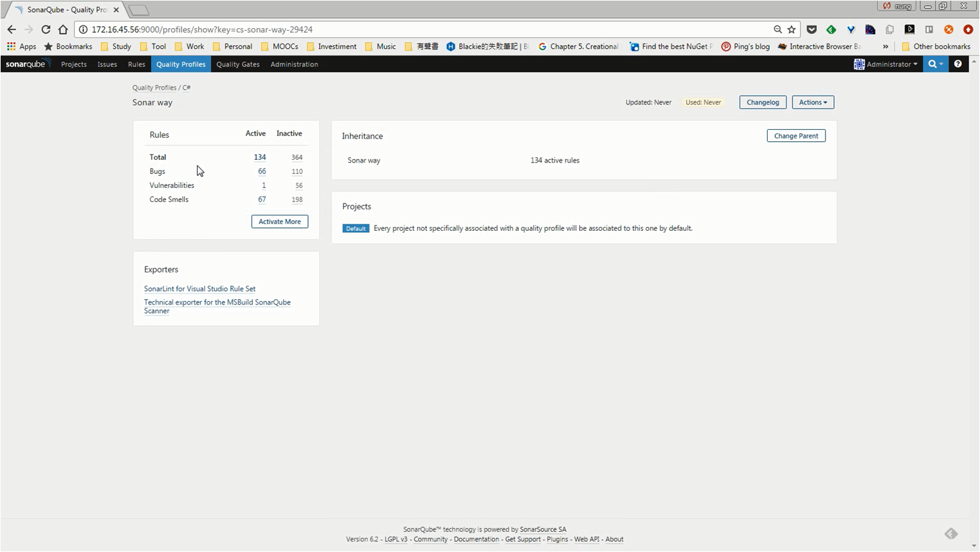This screenshot has height=552, width=980.
Task: Open active Code Smells count 67
Action: [262, 199]
